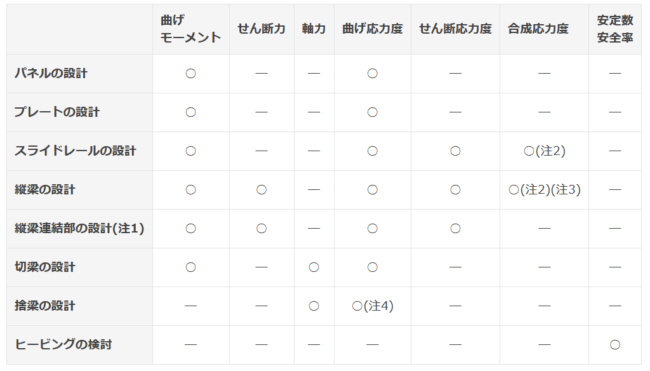Select the パネルの設計 row label
The height and width of the screenshot is (371, 650).
coord(51,73)
